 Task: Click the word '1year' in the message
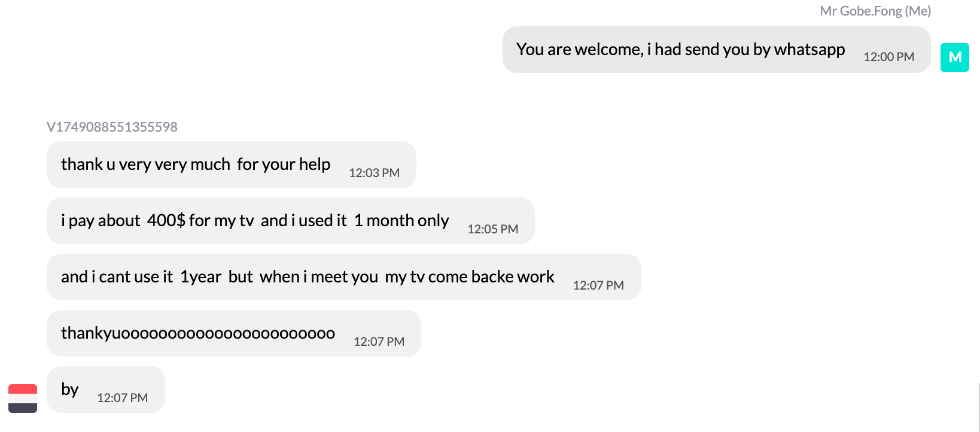[200, 277]
